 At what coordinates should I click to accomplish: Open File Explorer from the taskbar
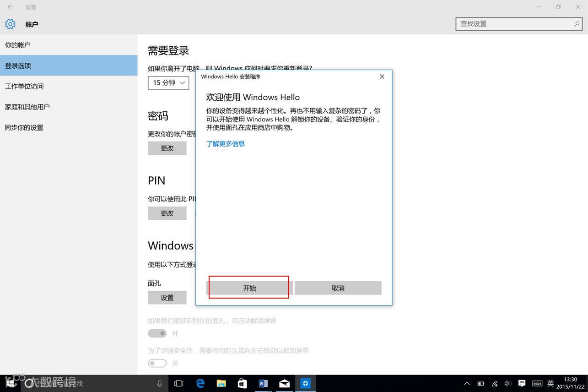click(x=221, y=383)
